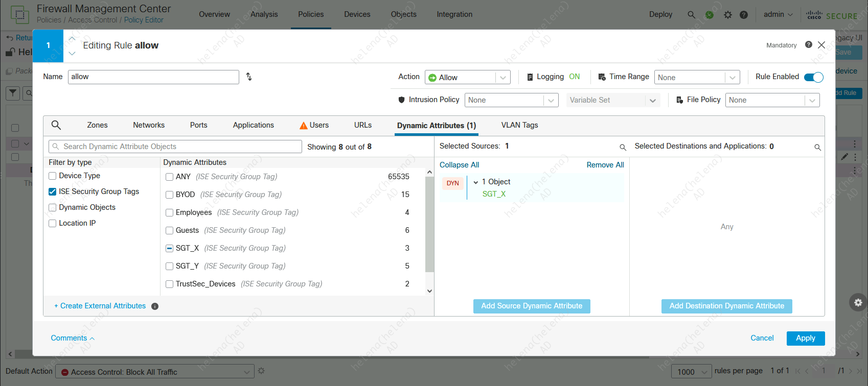This screenshot has width=868, height=386.
Task: Go to the next rule with the down chevron
Action: click(x=72, y=53)
